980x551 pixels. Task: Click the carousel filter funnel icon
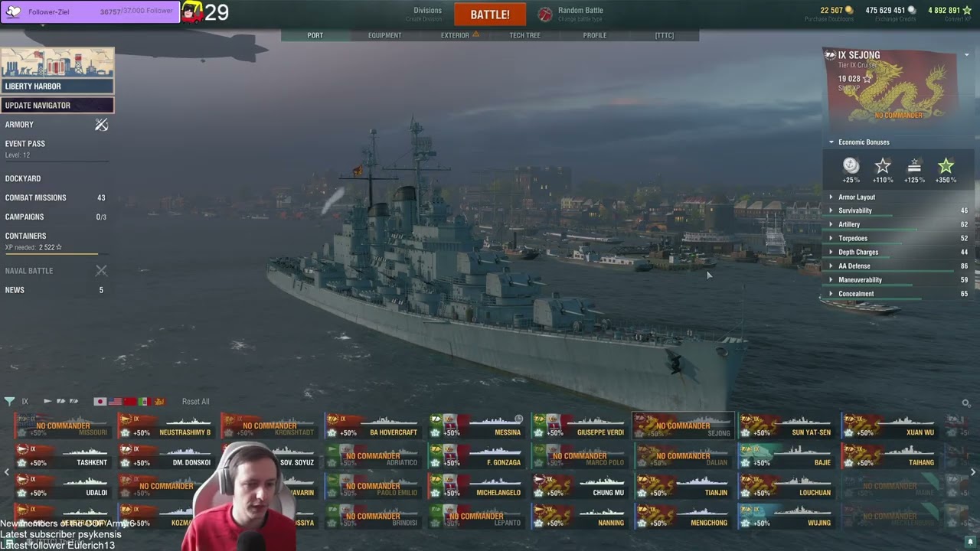(x=9, y=401)
